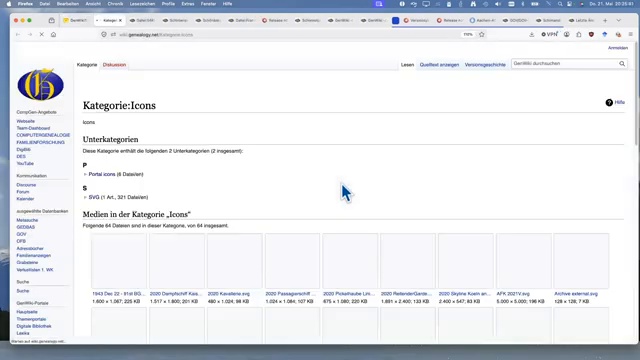Stop page loading with the X button
The image size is (640, 360).
(42, 35)
